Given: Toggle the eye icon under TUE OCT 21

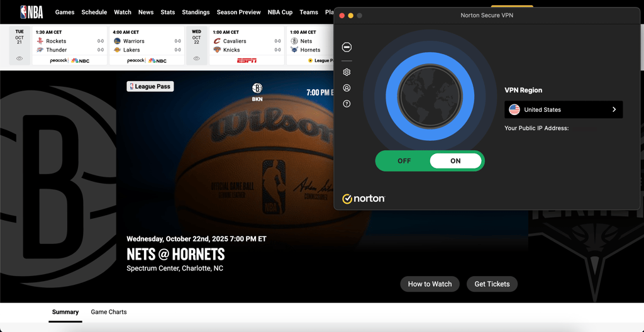Looking at the screenshot, I should [x=19, y=58].
